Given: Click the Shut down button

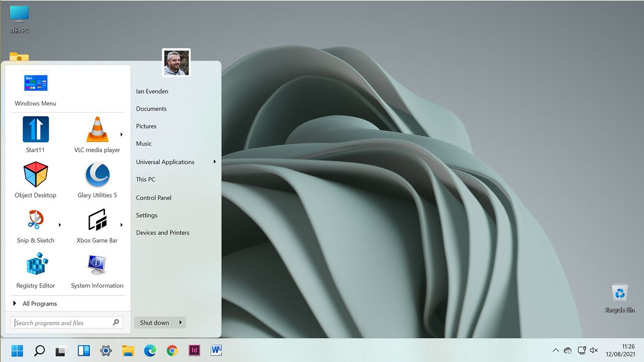Looking at the screenshot, I should (154, 322).
